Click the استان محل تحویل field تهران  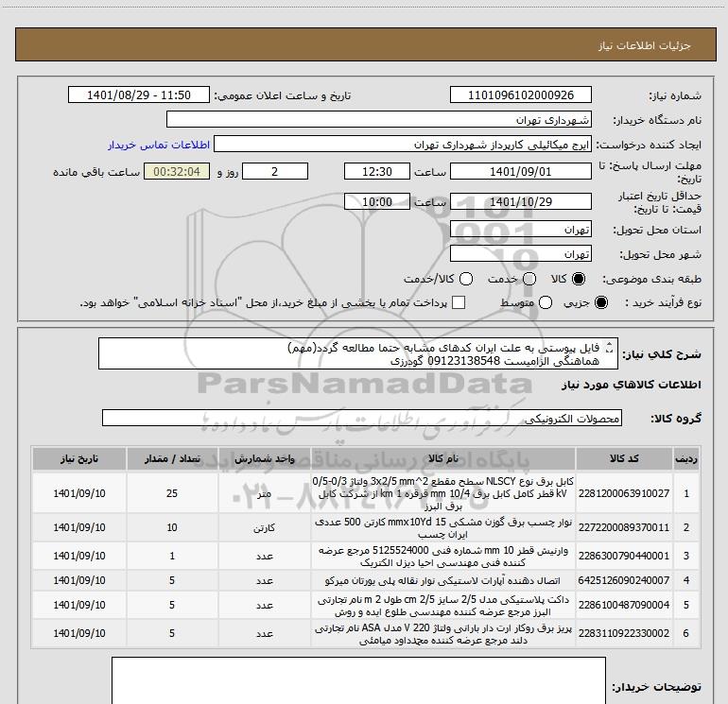(x=520, y=230)
